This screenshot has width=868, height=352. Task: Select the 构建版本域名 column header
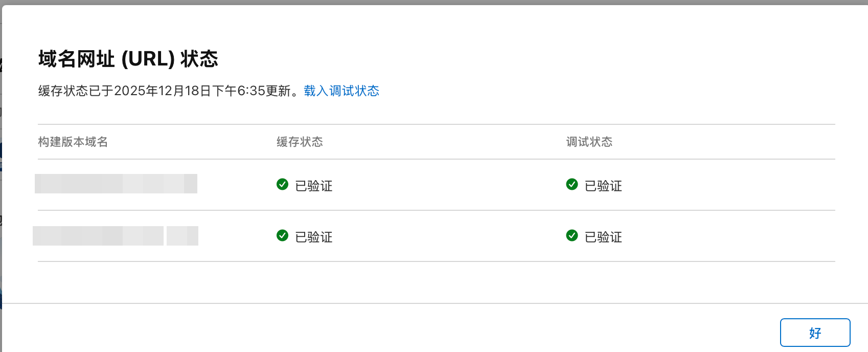[73, 142]
